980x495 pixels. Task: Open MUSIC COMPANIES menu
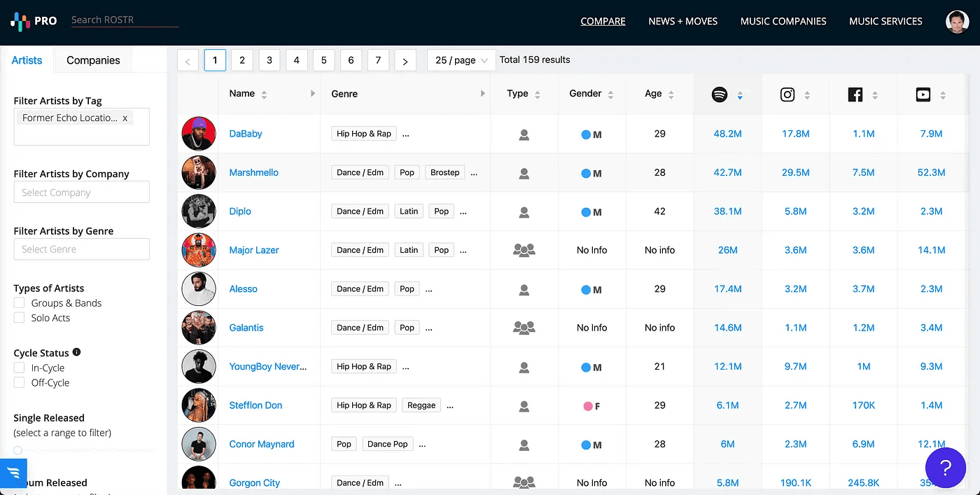783,21
